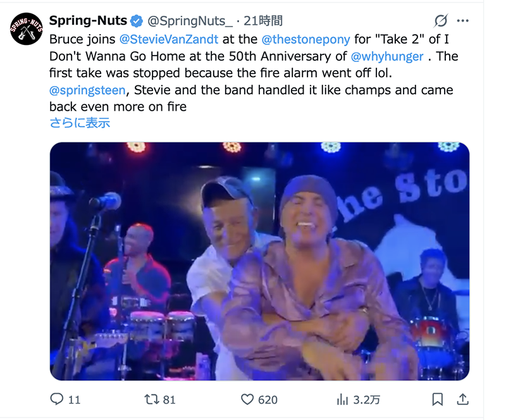
Task: Play the Stone Pony concert video
Action: click(x=259, y=261)
